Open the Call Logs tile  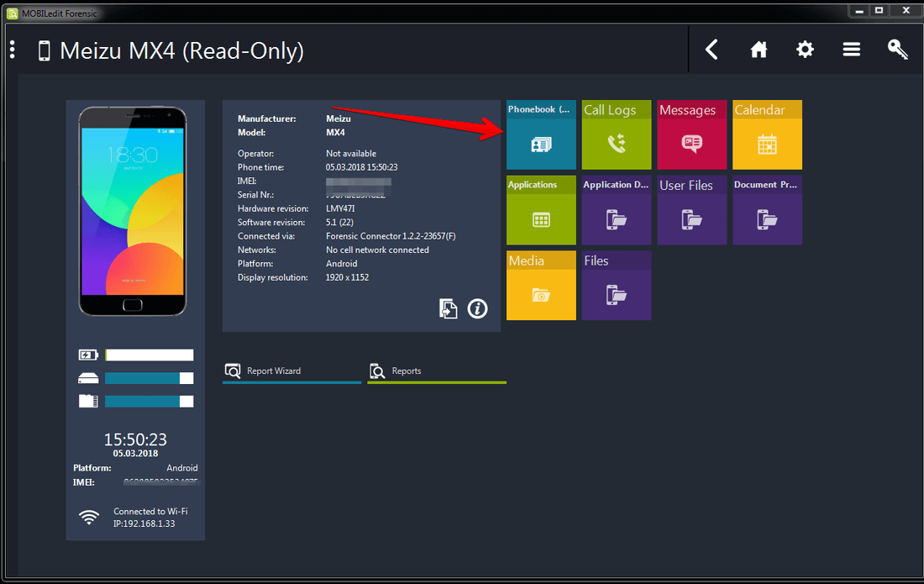click(x=616, y=135)
